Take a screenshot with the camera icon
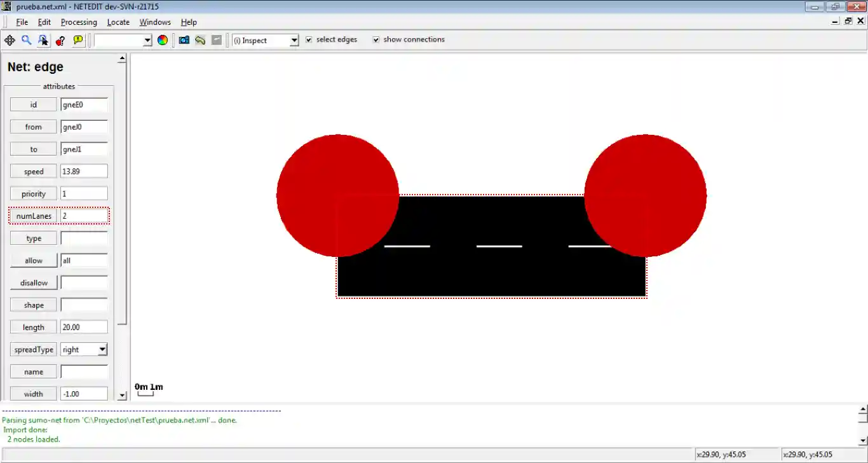 [184, 40]
